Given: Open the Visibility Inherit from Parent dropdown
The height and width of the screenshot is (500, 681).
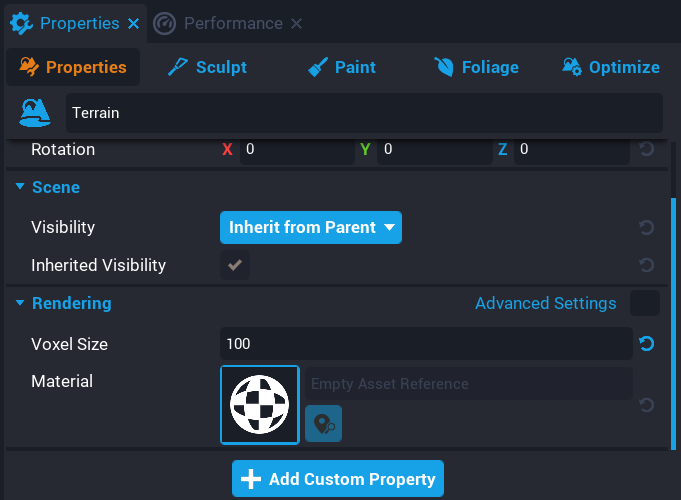Looking at the screenshot, I should [310, 228].
